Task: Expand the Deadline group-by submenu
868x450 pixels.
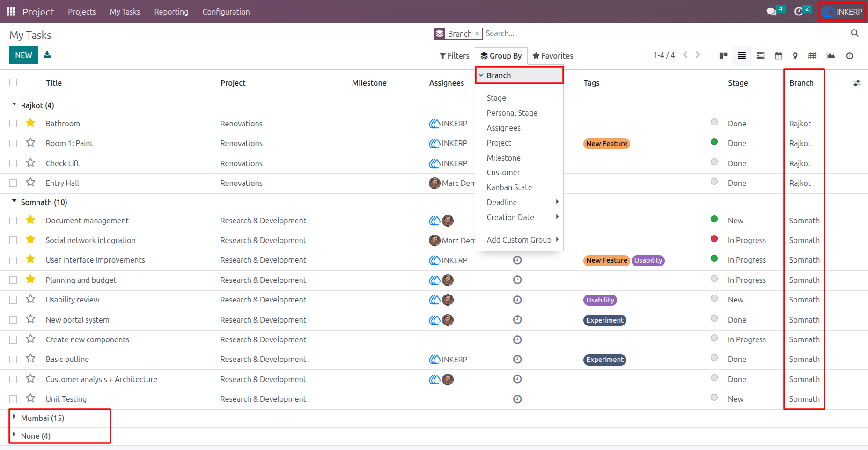Action: [x=519, y=202]
